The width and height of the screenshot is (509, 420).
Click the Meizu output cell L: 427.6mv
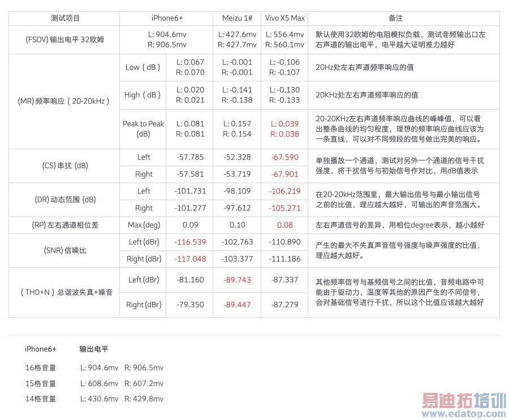237,34
